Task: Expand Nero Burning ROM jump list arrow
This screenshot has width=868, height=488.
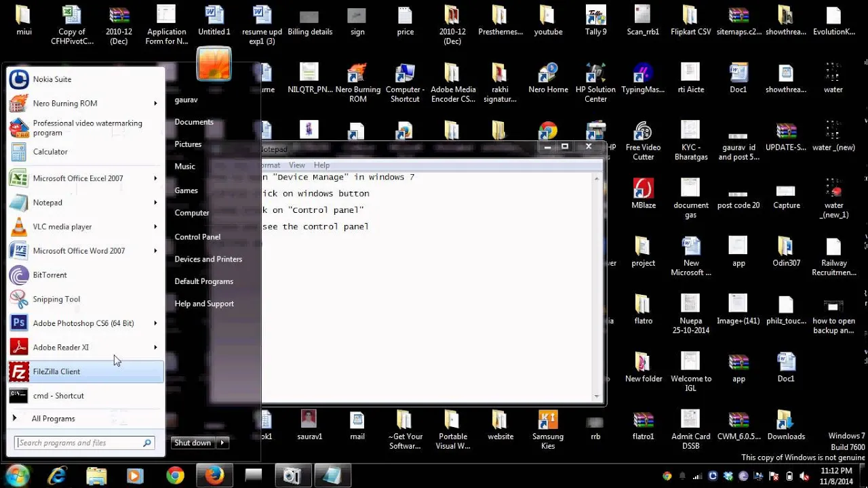Action: tap(155, 104)
